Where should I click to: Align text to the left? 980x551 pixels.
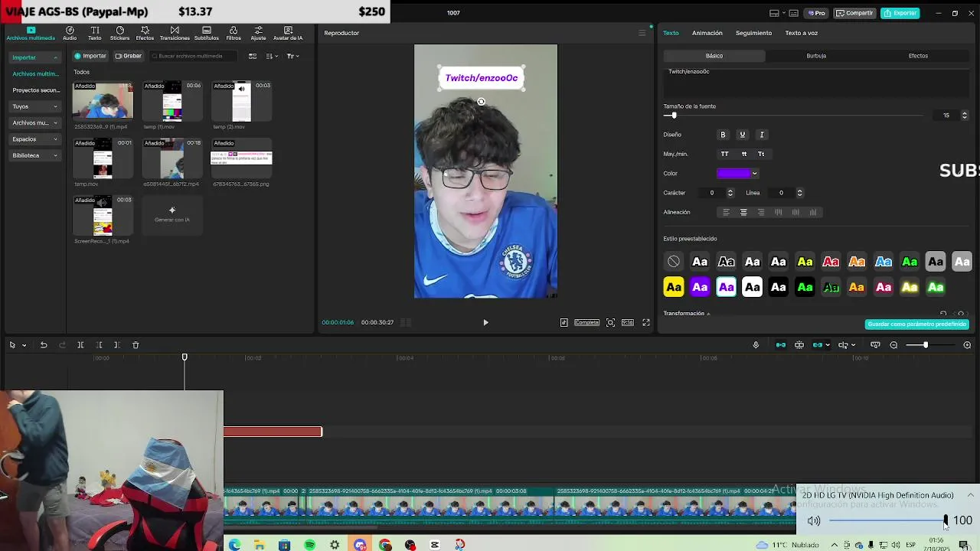coord(726,212)
